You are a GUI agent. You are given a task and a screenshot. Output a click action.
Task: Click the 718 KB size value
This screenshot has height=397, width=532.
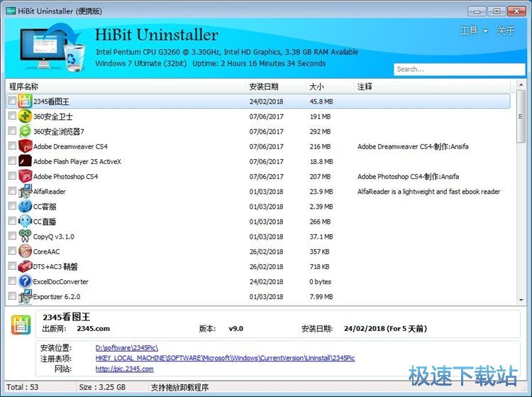click(x=319, y=266)
